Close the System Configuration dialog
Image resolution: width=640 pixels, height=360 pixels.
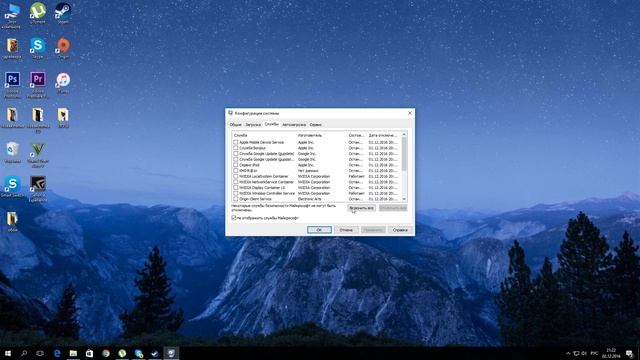click(410, 113)
